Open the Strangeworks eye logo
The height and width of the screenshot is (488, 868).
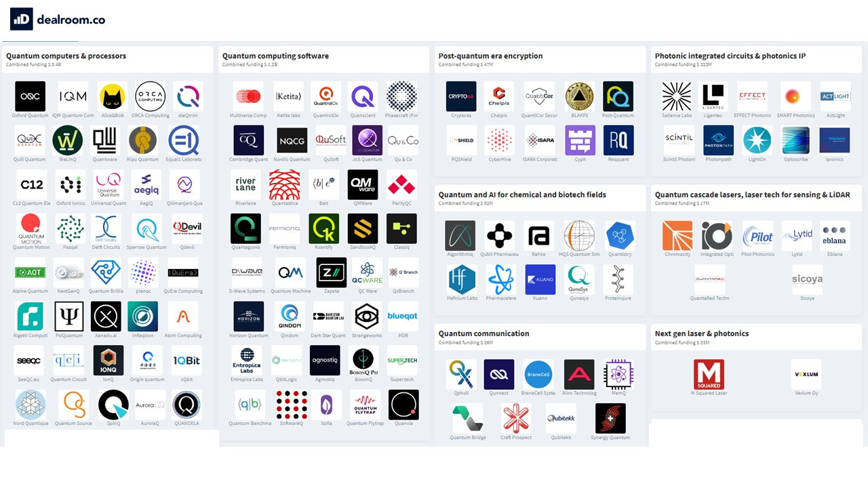pos(367,317)
